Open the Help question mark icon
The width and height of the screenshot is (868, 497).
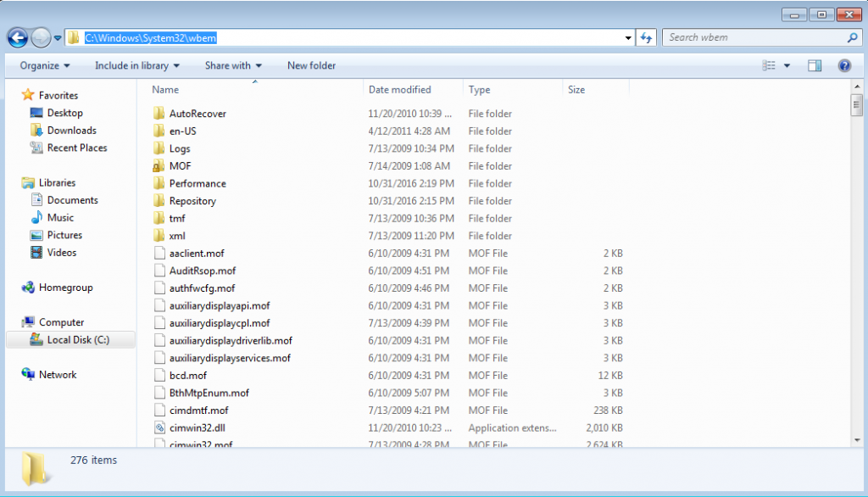[x=844, y=65]
